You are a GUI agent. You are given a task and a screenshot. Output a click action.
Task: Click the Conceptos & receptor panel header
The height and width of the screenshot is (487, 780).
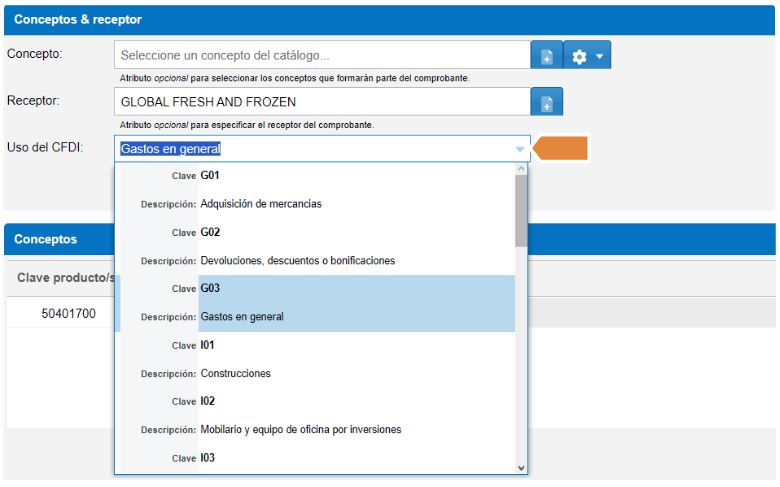point(389,19)
